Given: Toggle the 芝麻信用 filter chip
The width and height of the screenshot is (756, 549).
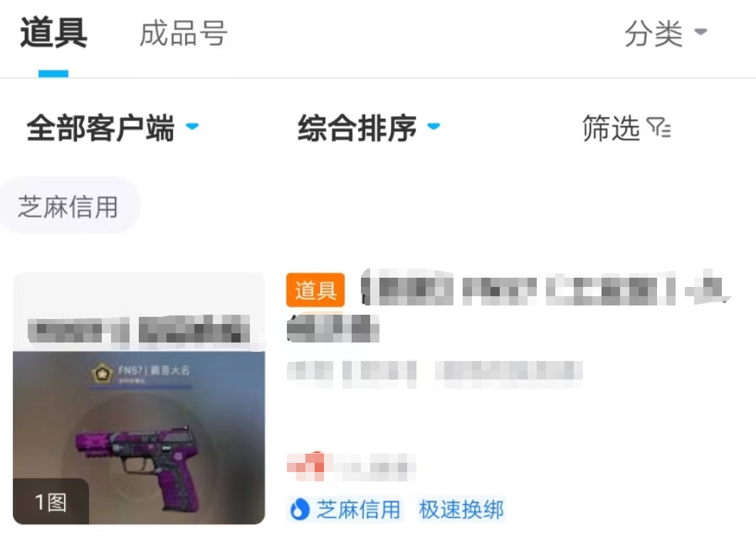Looking at the screenshot, I should pos(68,206).
